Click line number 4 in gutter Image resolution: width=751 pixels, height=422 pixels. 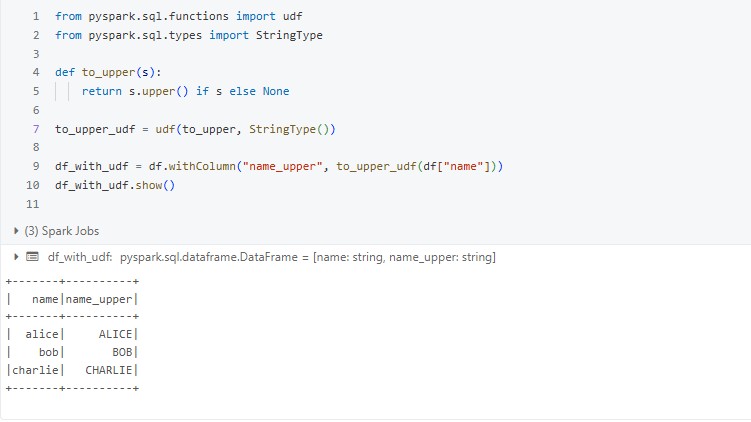(36, 72)
